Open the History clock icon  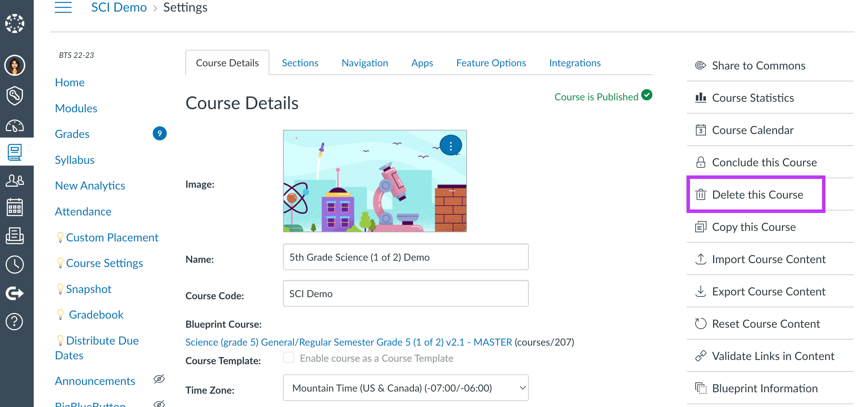pos(15,264)
